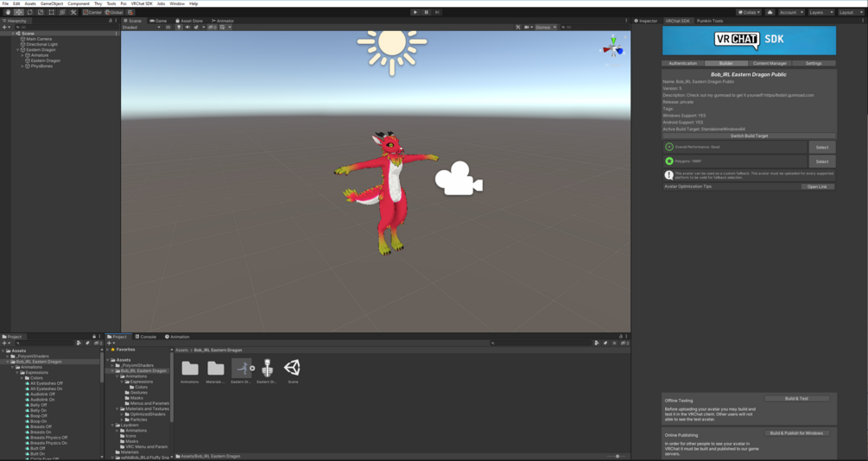The height and width of the screenshot is (461, 868).
Task: Select the Rect Transform tool
Action: point(52,12)
